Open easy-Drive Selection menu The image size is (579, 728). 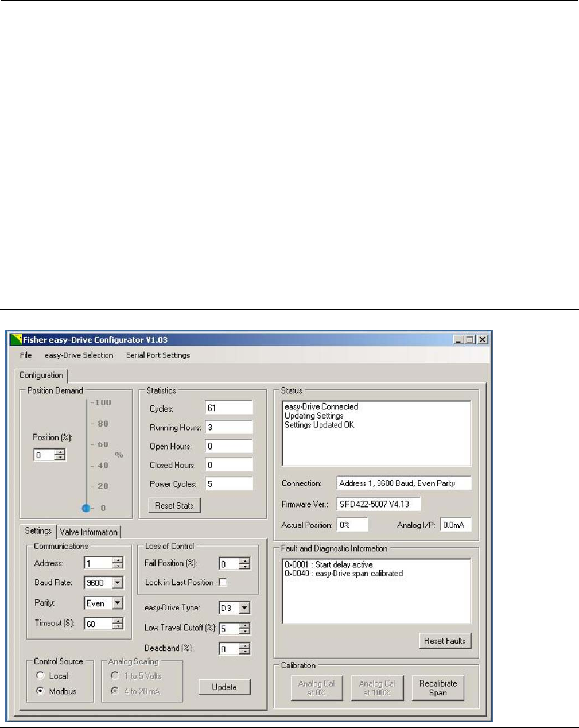(79, 355)
